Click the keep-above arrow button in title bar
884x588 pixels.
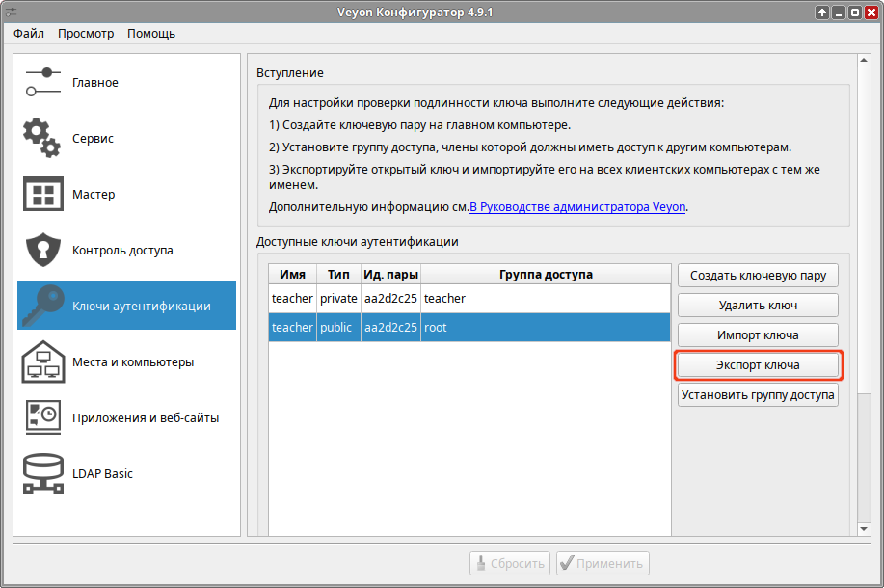[x=822, y=13]
